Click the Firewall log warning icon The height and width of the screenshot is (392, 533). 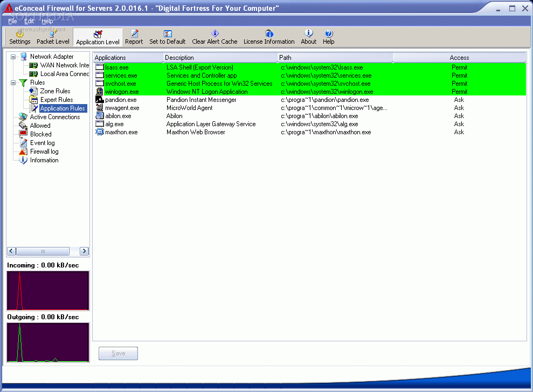pyautogui.click(x=23, y=152)
